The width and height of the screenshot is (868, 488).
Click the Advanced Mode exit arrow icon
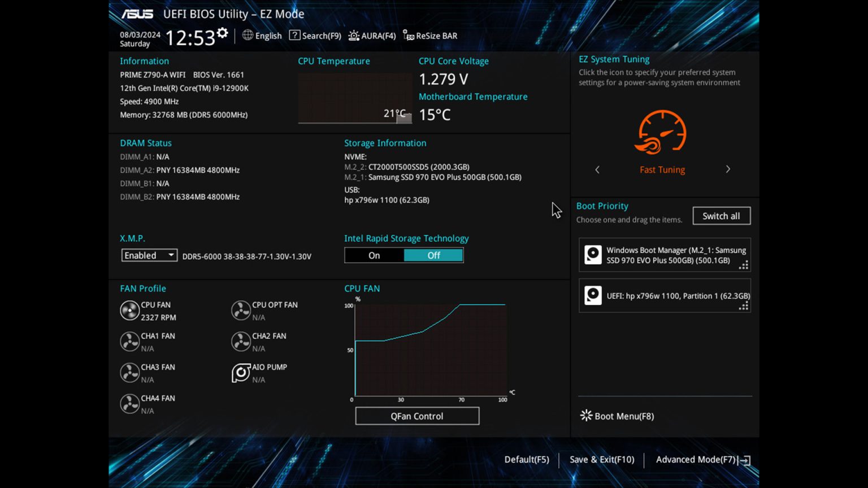(745, 460)
